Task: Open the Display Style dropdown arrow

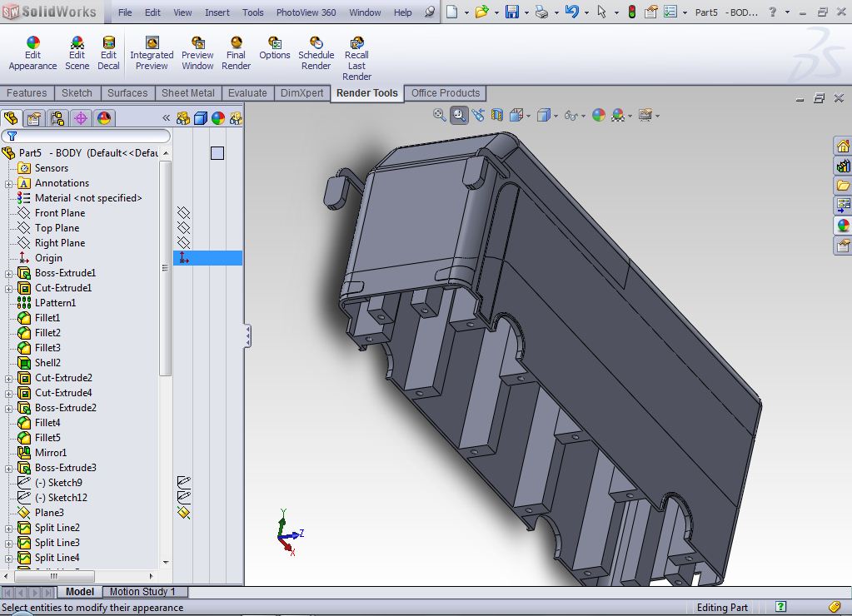Action: (556, 116)
